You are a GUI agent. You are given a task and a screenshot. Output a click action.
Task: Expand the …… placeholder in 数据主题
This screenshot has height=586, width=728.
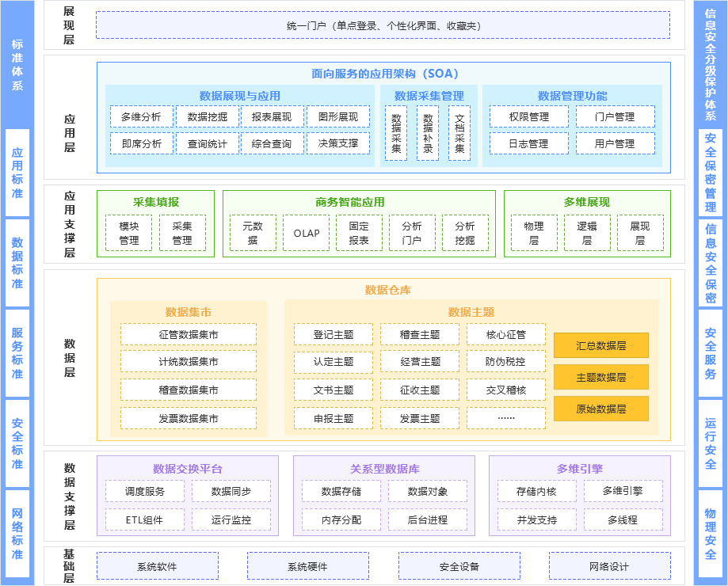[505, 418]
